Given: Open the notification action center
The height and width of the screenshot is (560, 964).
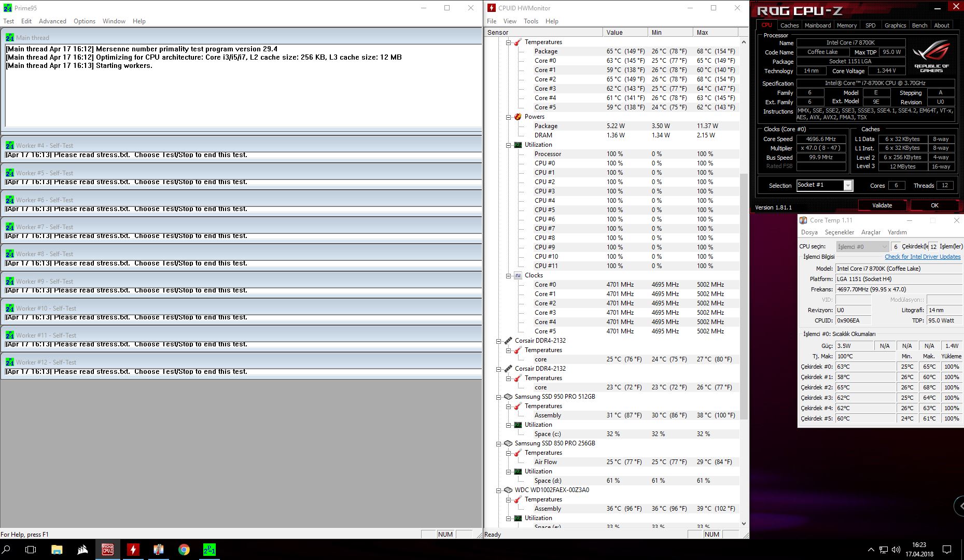Looking at the screenshot, I should coord(947,550).
